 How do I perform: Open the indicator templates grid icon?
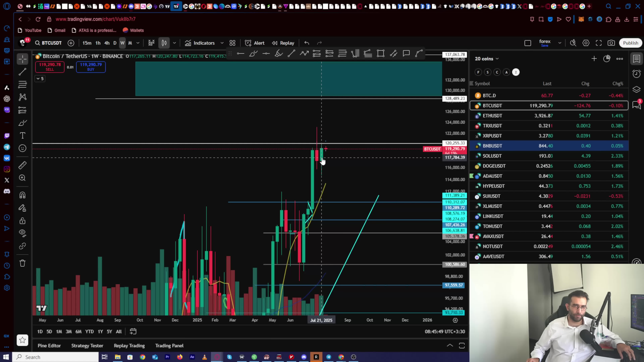point(232,43)
